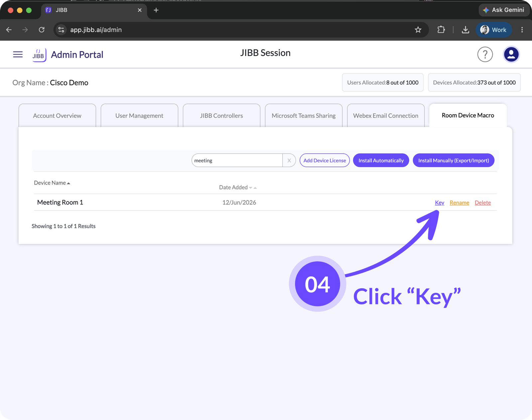This screenshot has width=532, height=420.
Task: Sort by Device Name column arrow
Action: pos(68,183)
